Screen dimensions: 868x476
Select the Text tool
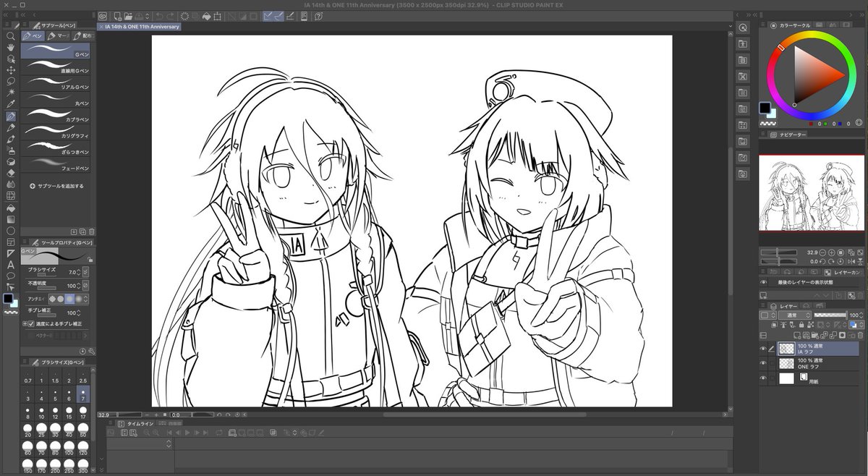[x=11, y=265]
